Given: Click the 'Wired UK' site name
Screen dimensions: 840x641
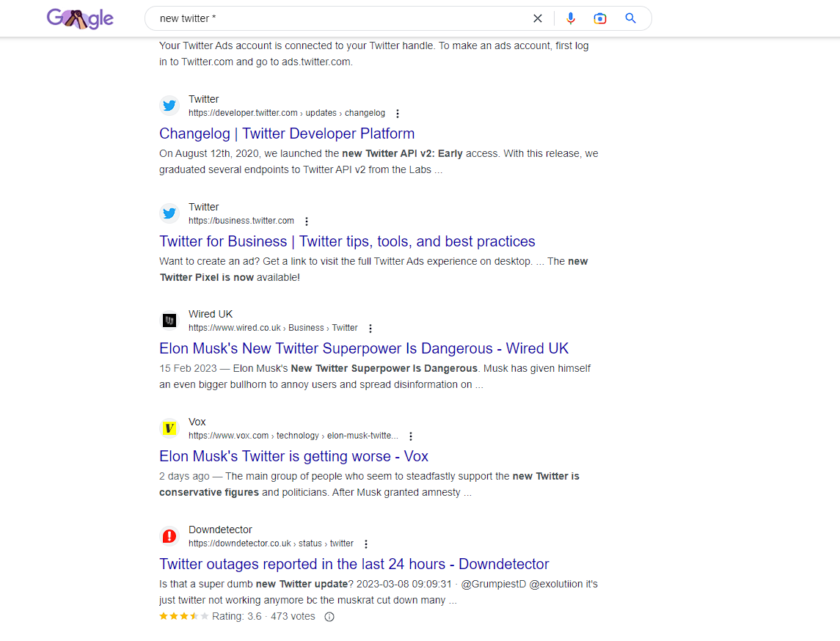Looking at the screenshot, I should tap(211, 314).
